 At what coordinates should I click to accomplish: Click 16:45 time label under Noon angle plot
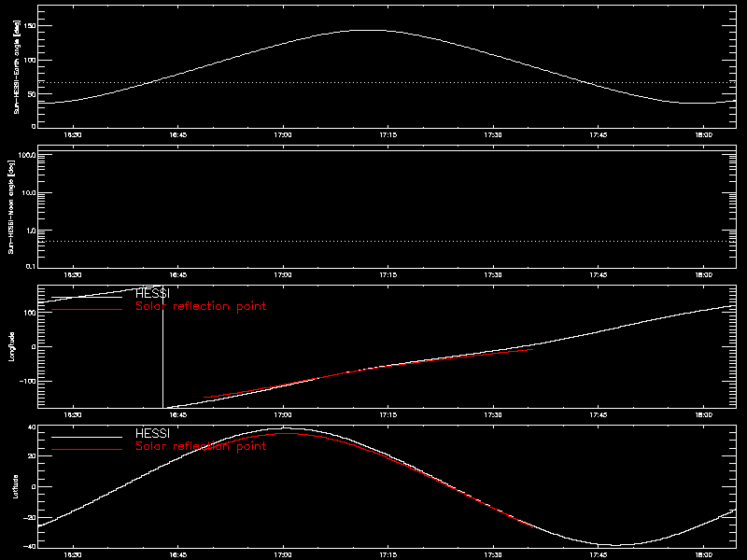tap(177, 275)
